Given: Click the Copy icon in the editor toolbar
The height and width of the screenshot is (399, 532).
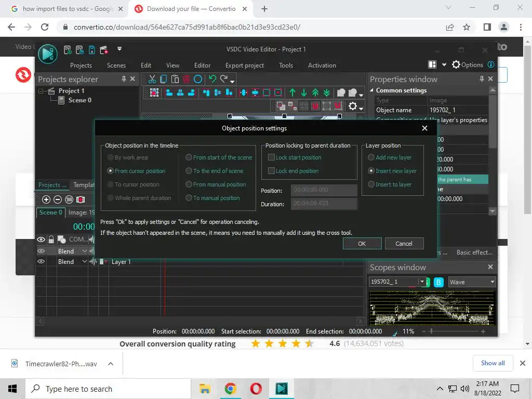Looking at the screenshot, I should [164, 79].
